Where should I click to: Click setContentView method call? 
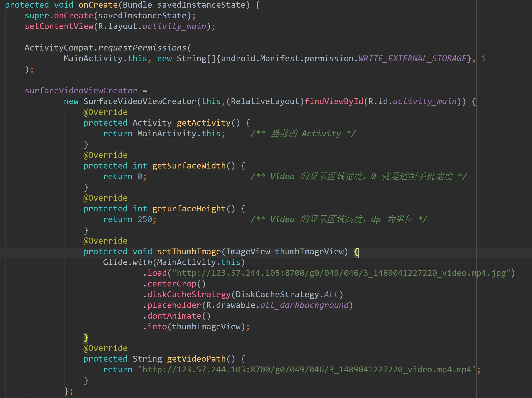tap(59, 26)
